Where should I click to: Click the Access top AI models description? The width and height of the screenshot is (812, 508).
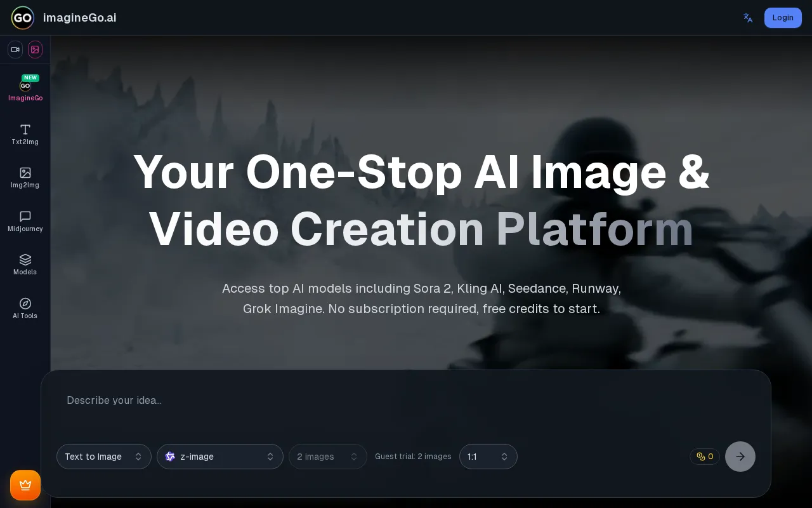421,298
